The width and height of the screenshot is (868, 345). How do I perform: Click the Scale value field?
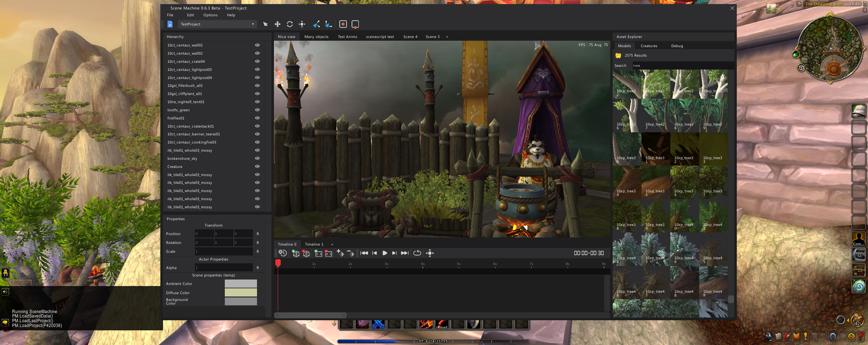pos(224,251)
